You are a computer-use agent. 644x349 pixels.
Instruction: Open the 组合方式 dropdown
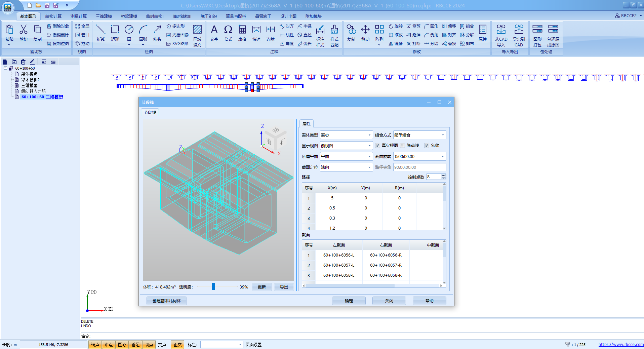[443, 135]
